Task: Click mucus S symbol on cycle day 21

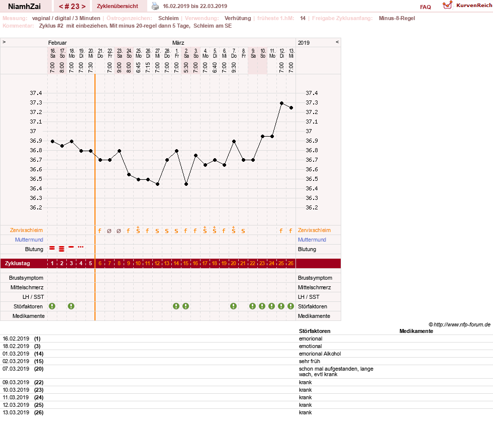Action: tap(243, 231)
